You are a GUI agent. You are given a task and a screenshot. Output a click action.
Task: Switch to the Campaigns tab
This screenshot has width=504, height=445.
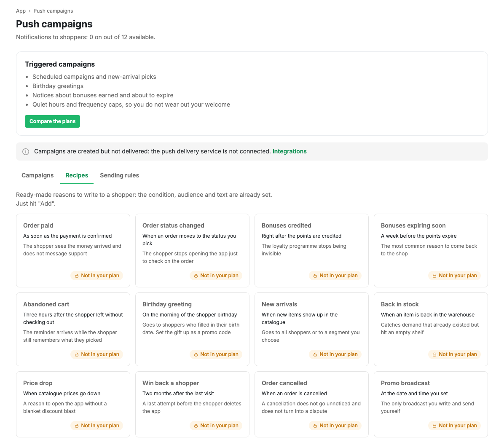point(38,176)
